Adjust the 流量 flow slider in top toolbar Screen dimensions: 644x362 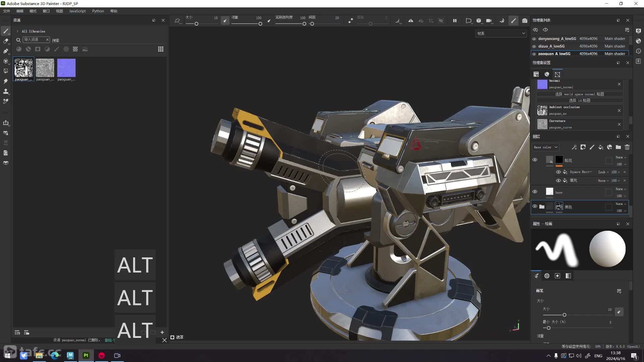tap(247, 24)
